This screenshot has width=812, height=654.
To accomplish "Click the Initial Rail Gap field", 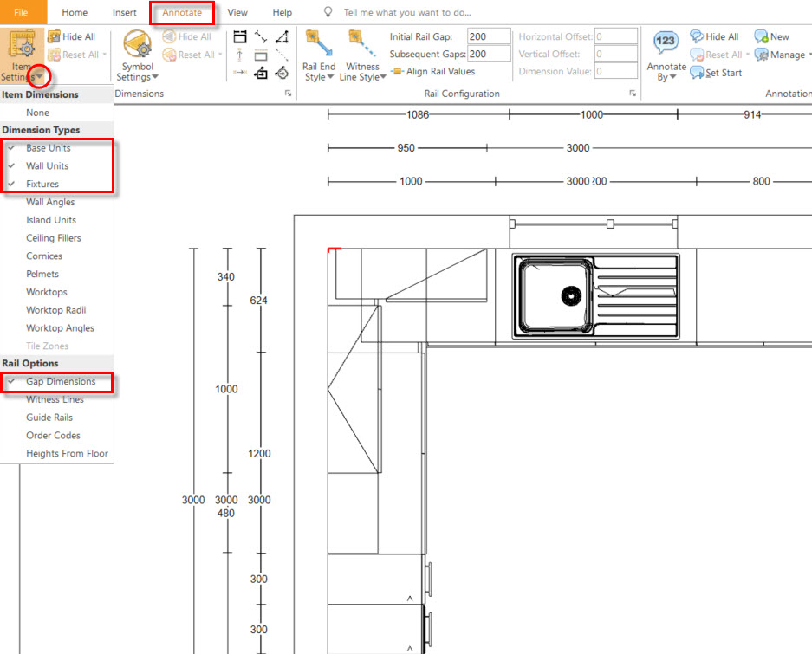I will tap(489, 36).
